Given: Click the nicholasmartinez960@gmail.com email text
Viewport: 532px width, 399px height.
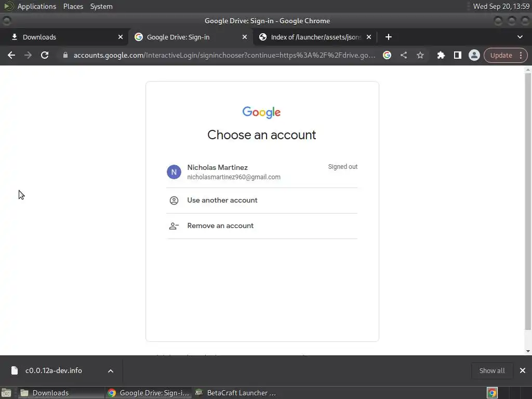Looking at the screenshot, I should click(234, 177).
